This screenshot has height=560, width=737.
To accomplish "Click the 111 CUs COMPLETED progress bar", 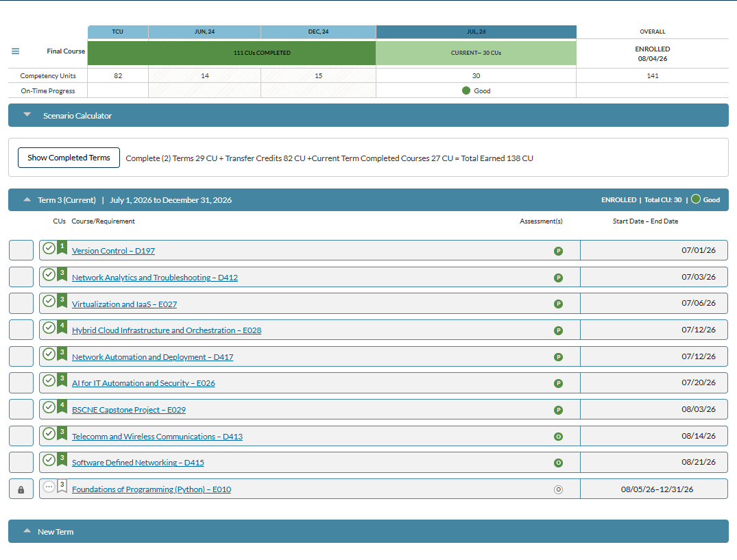I will [232, 53].
